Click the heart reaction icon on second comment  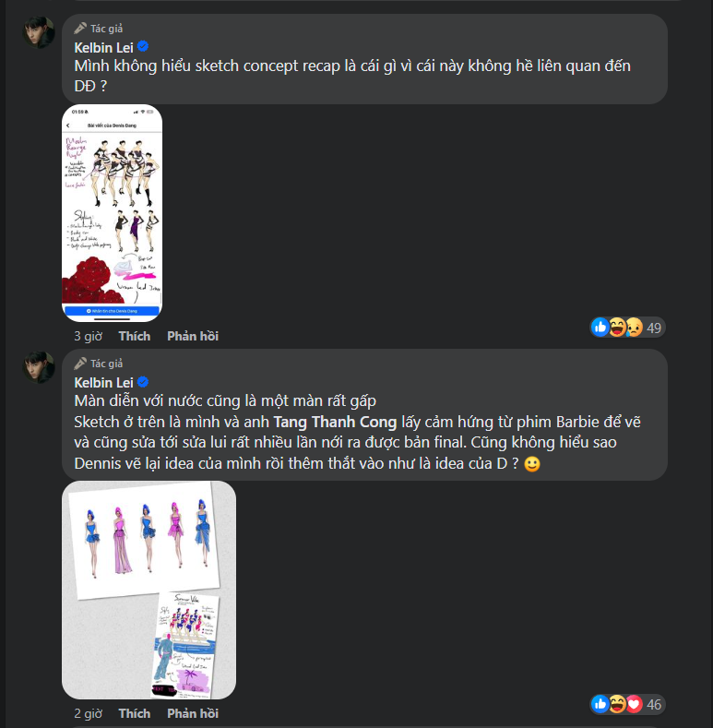[x=635, y=704]
